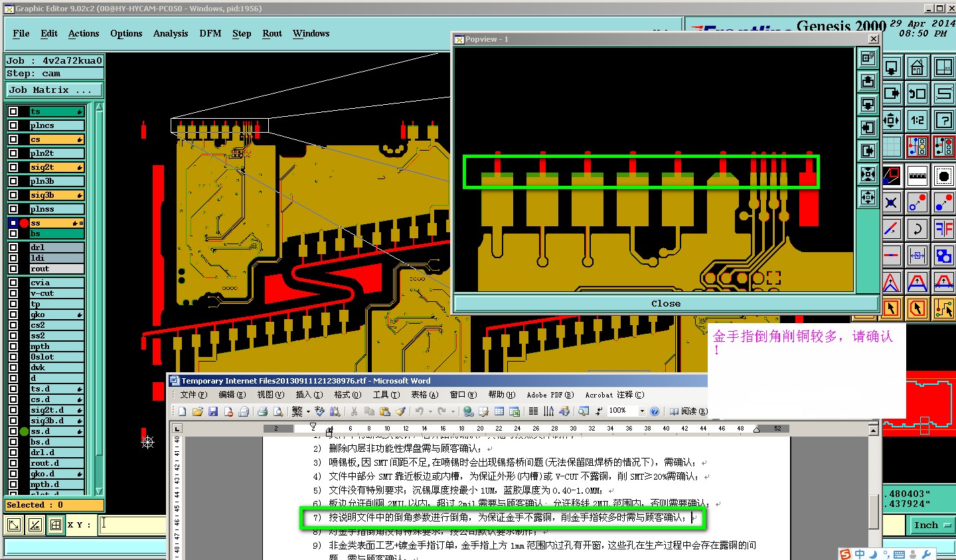This screenshot has width=956, height=560.
Task: Toggle the plncs layer checkbox
Action: (x=13, y=125)
